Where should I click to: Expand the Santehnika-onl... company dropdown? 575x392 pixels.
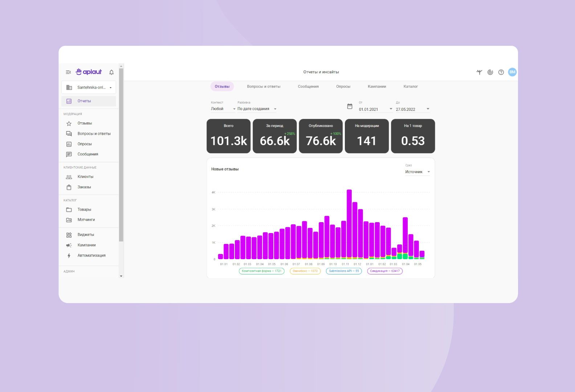[89, 87]
